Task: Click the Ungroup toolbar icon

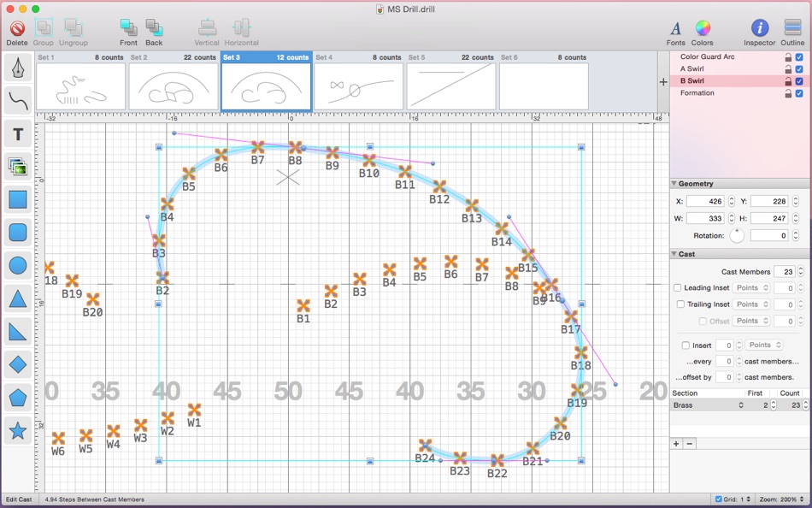Action: [73, 28]
